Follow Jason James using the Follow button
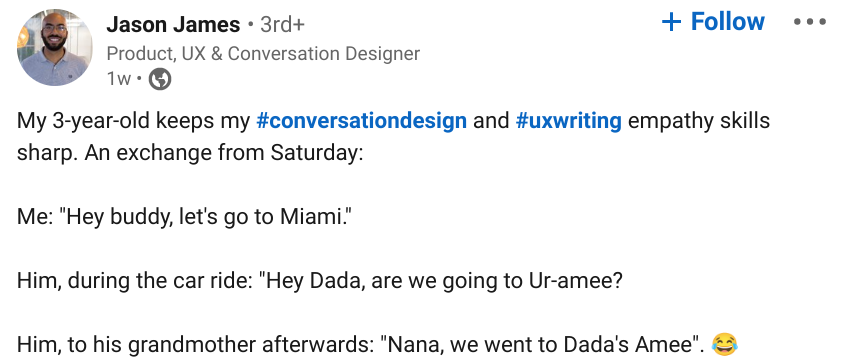Image resolution: width=844 pixels, height=364 pixels. pyautogui.click(x=713, y=22)
